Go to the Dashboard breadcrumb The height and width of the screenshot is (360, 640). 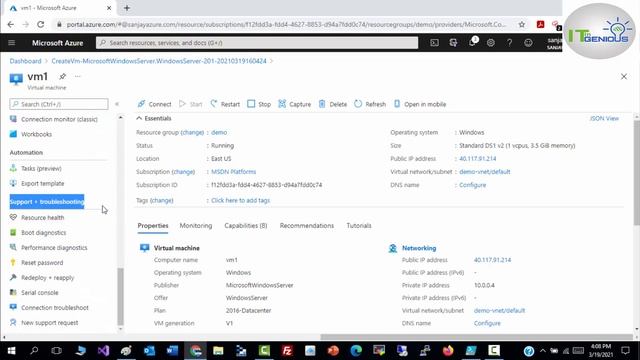click(x=25, y=61)
